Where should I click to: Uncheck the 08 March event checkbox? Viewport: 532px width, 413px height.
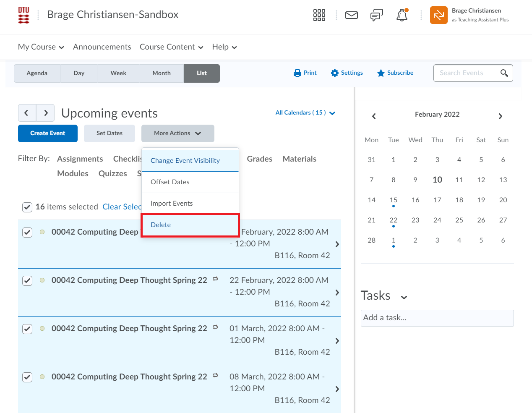pos(27,377)
